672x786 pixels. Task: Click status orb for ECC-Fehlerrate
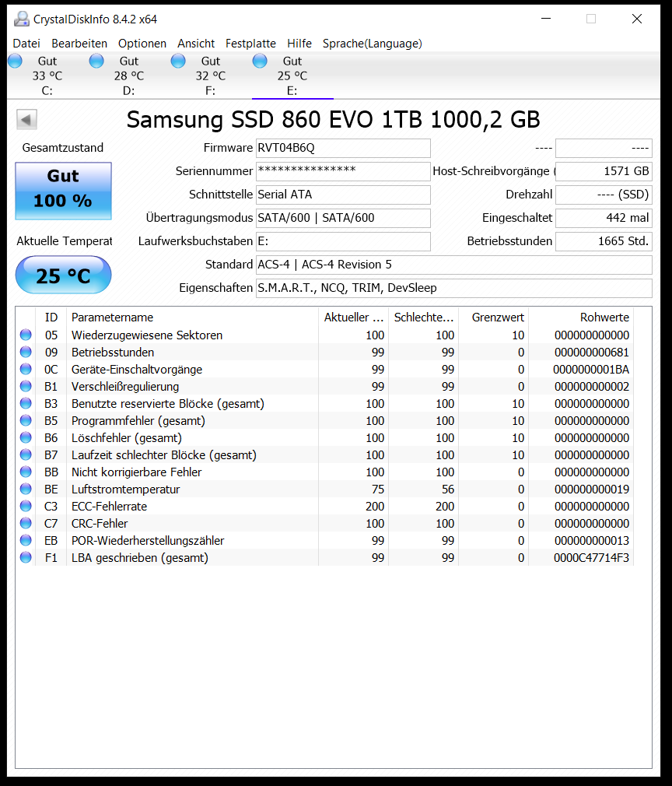26,506
